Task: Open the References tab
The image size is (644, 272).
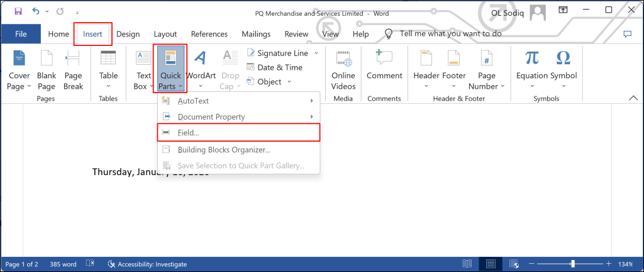Action: coord(209,34)
